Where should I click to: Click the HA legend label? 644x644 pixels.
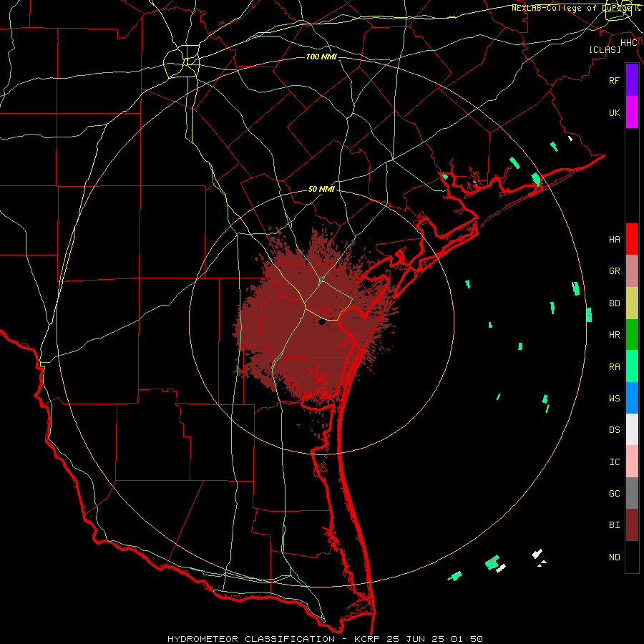(x=614, y=239)
